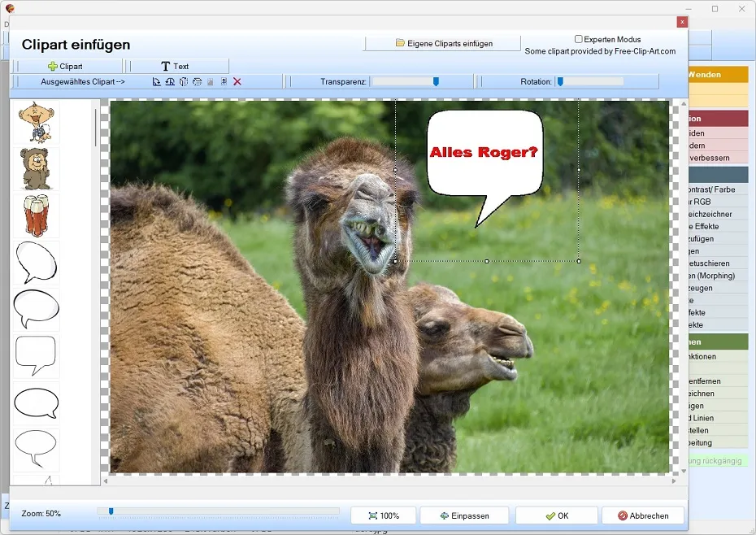The image size is (756, 535).
Task: Select the beer glasses clipart
Action: click(36, 215)
